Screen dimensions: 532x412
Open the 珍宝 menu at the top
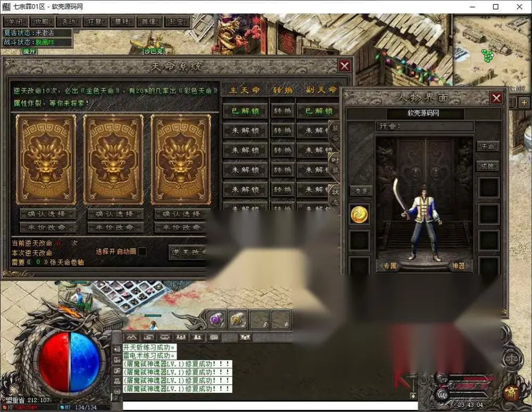[176, 22]
